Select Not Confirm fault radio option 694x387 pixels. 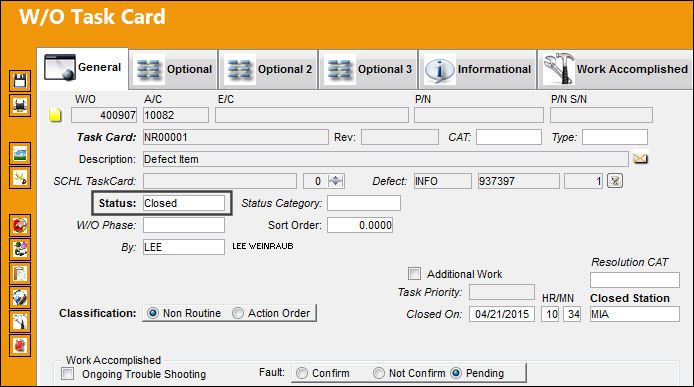(378, 373)
